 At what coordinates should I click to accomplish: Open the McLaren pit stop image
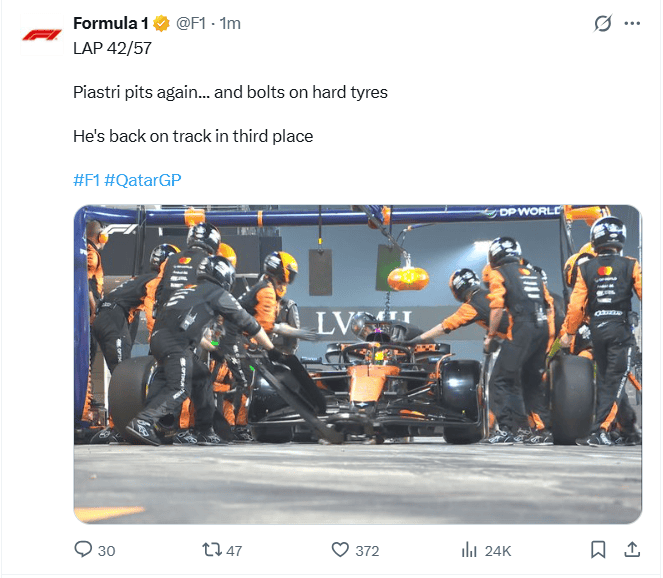358,364
